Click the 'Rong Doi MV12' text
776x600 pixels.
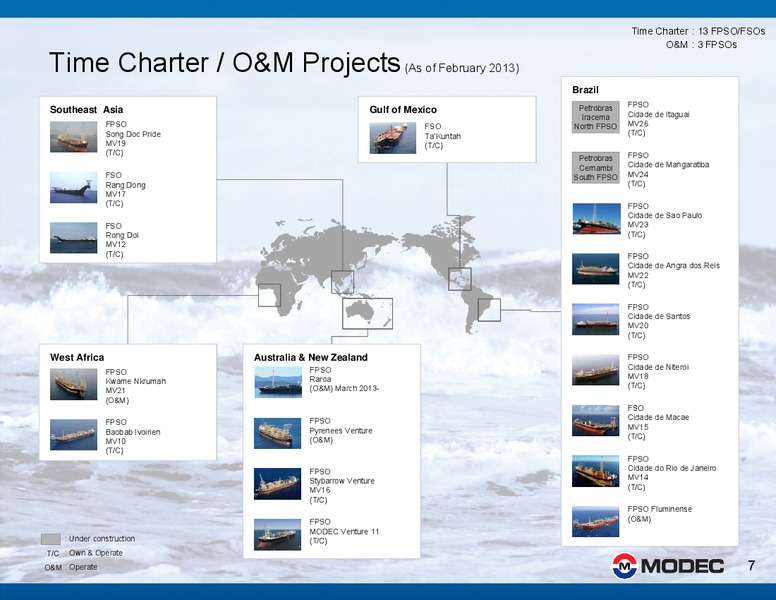click(122, 240)
